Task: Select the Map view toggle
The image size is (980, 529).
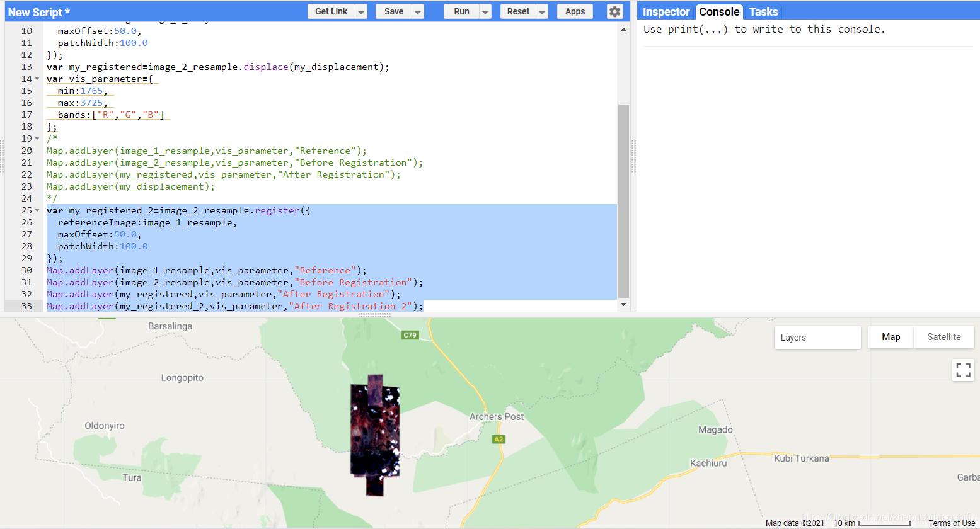Action: click(890, 337)
